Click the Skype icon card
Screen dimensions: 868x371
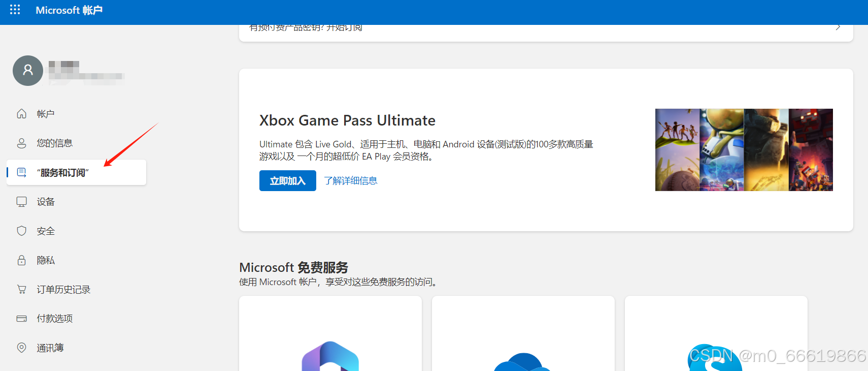coord(716,333)
